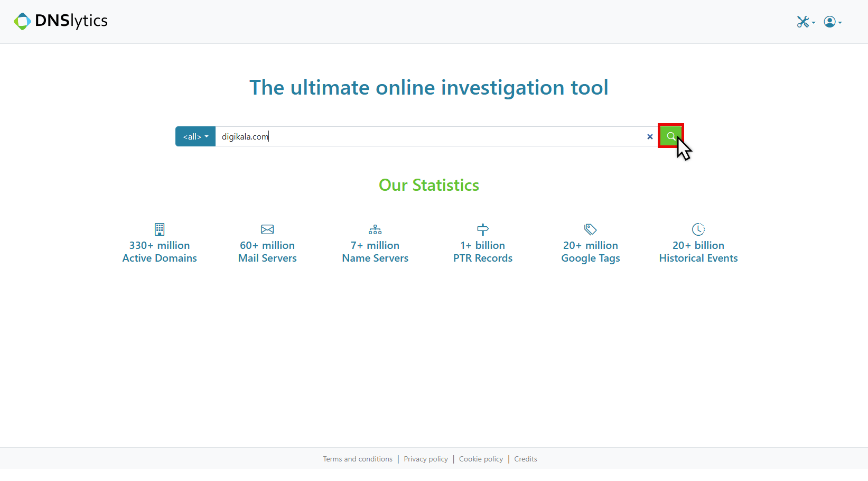This screenshot has width=868, height=481.
Task: Click the DNSlytics logo
Action: tap(61, 21)
